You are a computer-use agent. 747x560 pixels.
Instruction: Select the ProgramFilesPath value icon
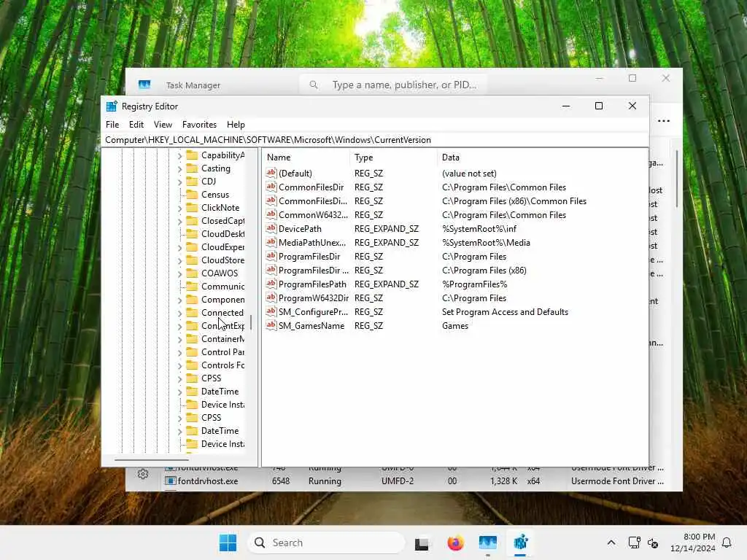pos(271,284)
